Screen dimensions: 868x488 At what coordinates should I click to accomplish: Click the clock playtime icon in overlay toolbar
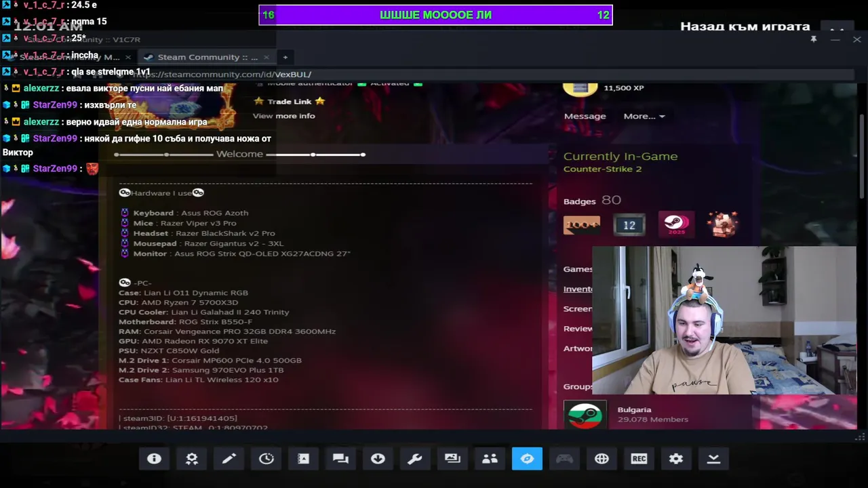267,459
